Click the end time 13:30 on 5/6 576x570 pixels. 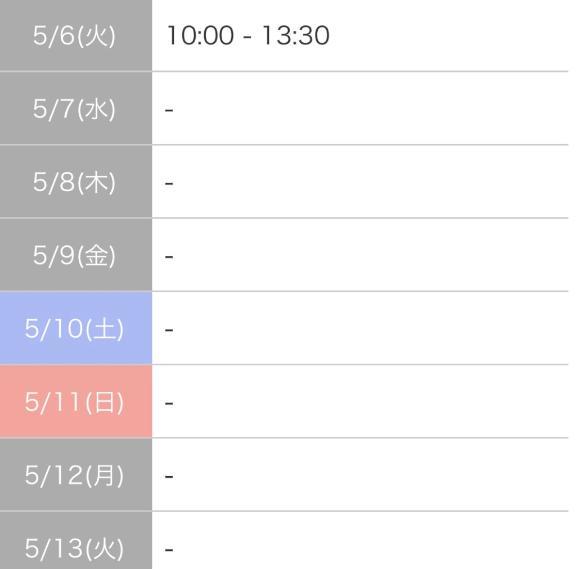pos(296,36)
